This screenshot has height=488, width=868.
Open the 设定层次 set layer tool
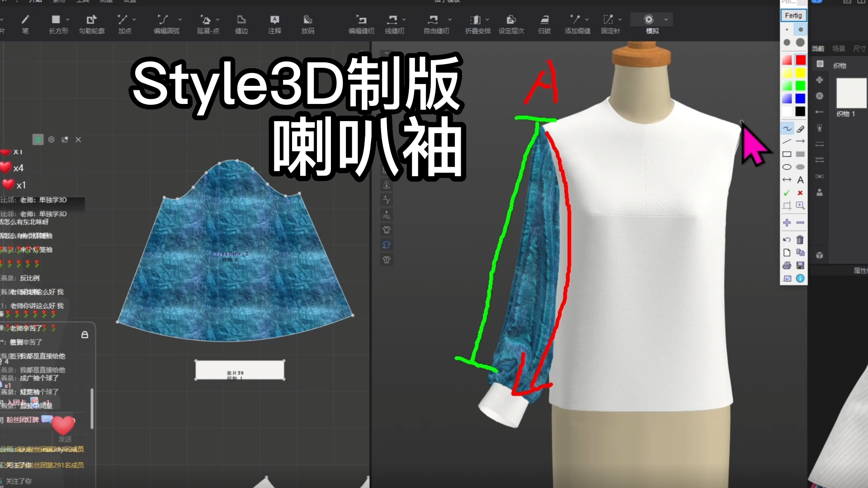(511, 24)
